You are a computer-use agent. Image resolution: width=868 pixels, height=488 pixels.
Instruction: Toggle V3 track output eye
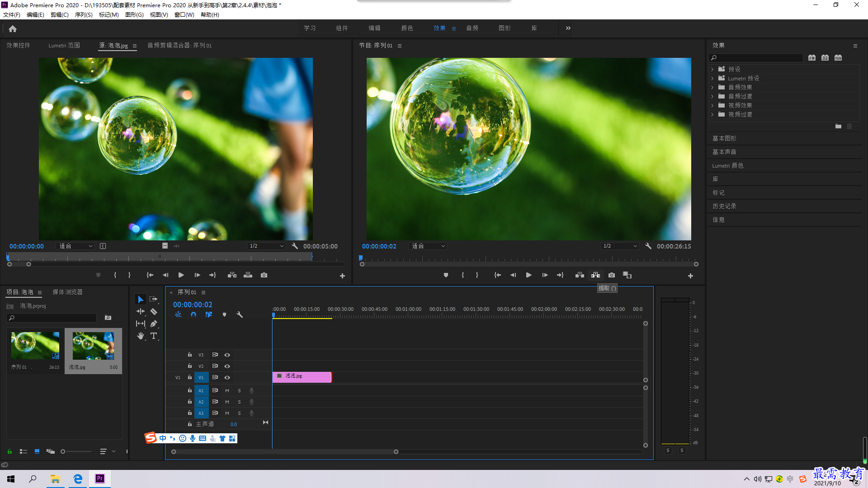(x=227, y=355)
